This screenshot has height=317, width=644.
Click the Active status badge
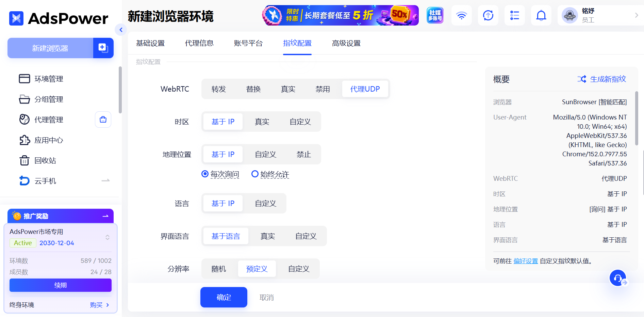click(23, 243)
